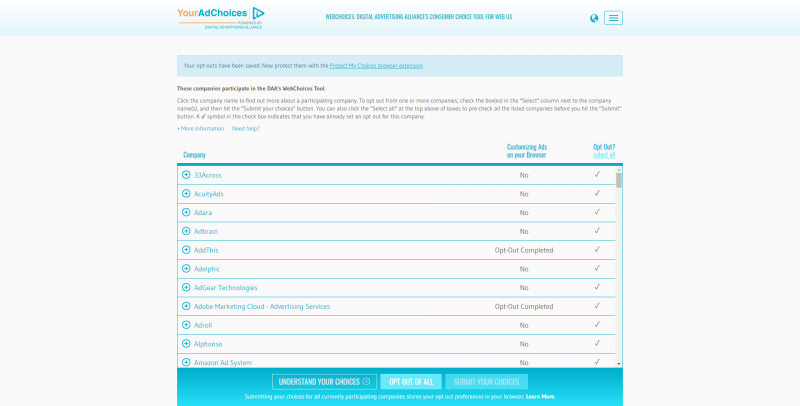The image size is (800, 406).
Task: Click the plus icon beside Adara
Action: [186, 212]
